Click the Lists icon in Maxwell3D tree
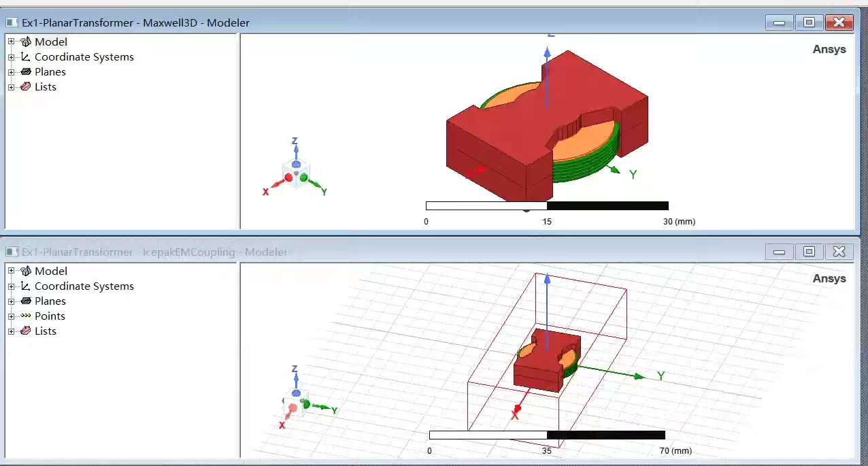Image resolution: width=868 pixels, height=466 pixels. pyautogui.click(x=26, y=86)
